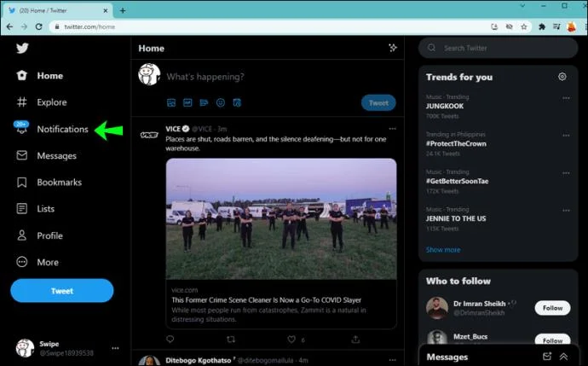
Task: Go forward in the browser
Action: coord(24,26)
